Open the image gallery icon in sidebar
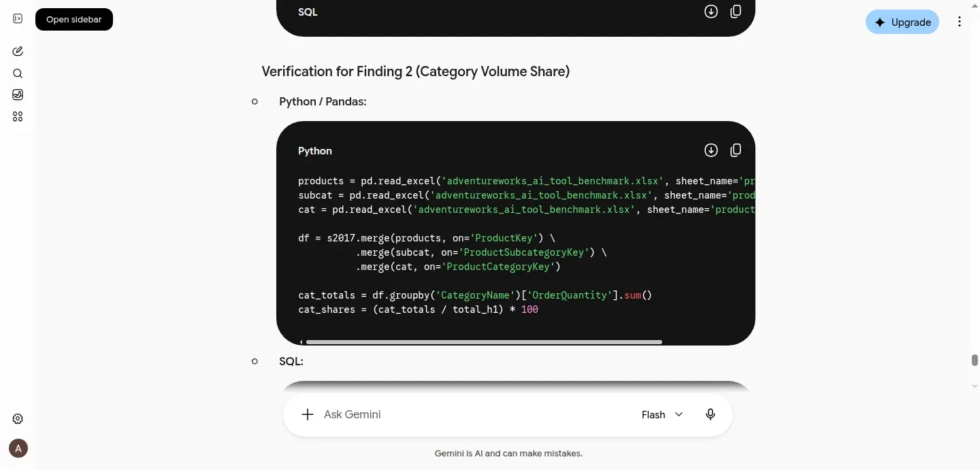Image resolution: width=980 pixels, height=470 pixels. 18,95
